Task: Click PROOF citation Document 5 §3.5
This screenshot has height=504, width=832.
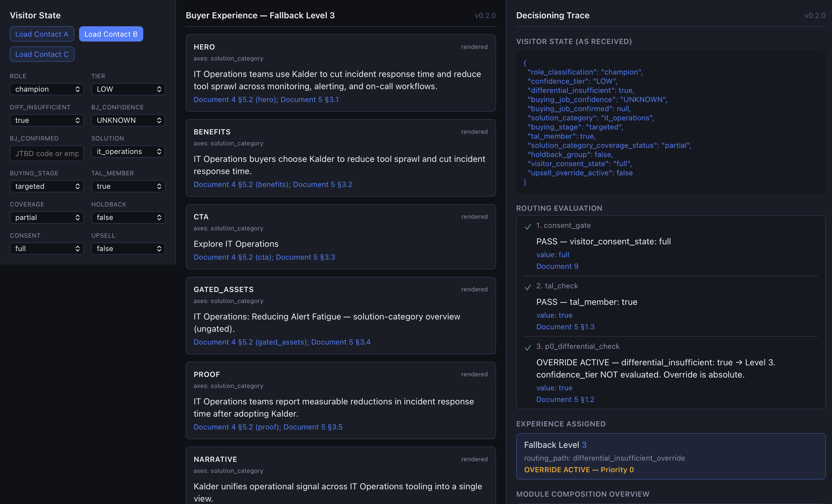Action: [x=313, y=427]
